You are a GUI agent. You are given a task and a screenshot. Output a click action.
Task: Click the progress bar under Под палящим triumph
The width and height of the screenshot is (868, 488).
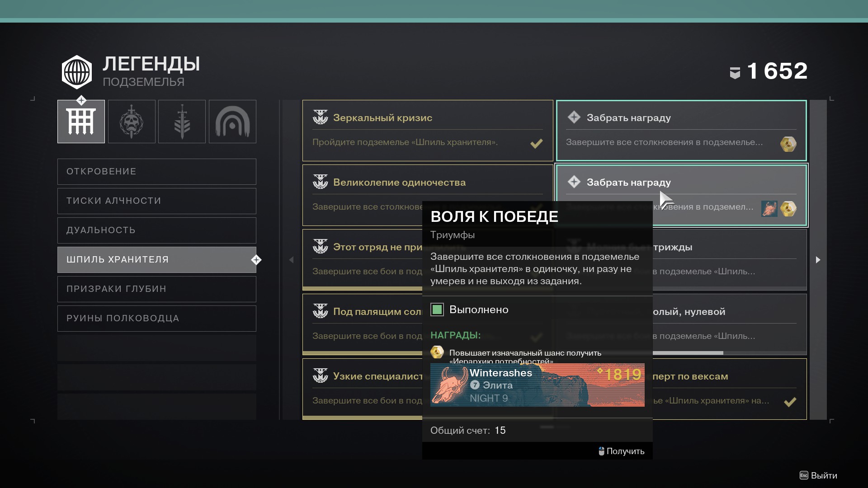click(x=362, y=353)
